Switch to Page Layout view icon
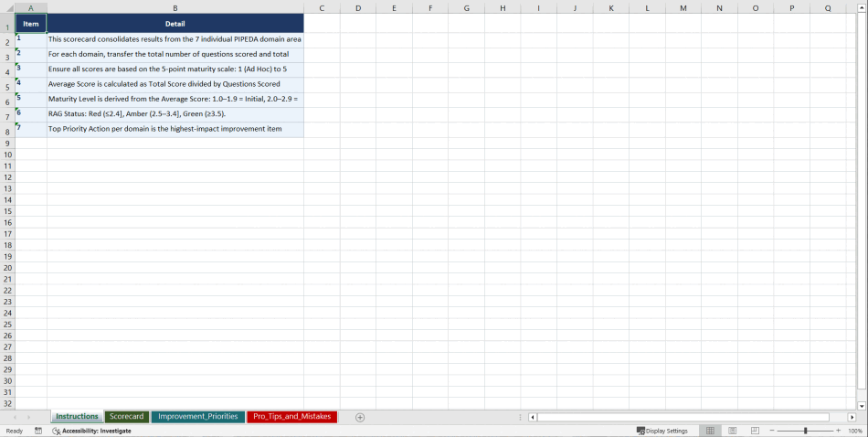 733,431
